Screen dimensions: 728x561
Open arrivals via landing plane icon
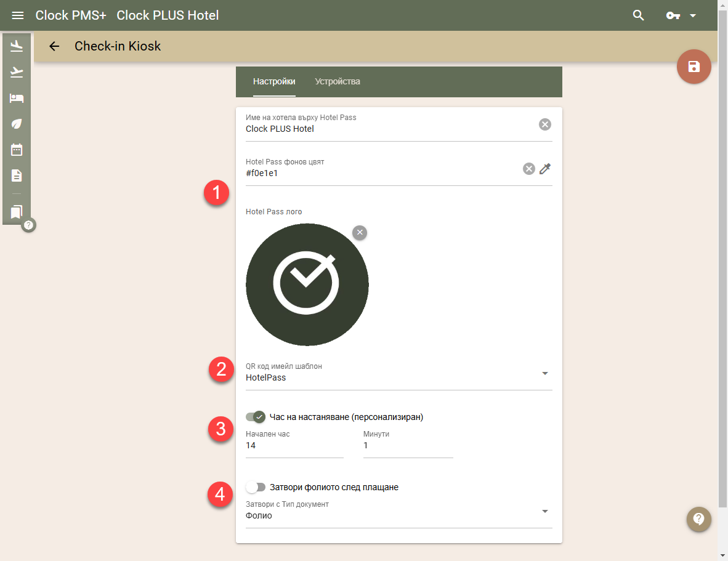(17, 46)
